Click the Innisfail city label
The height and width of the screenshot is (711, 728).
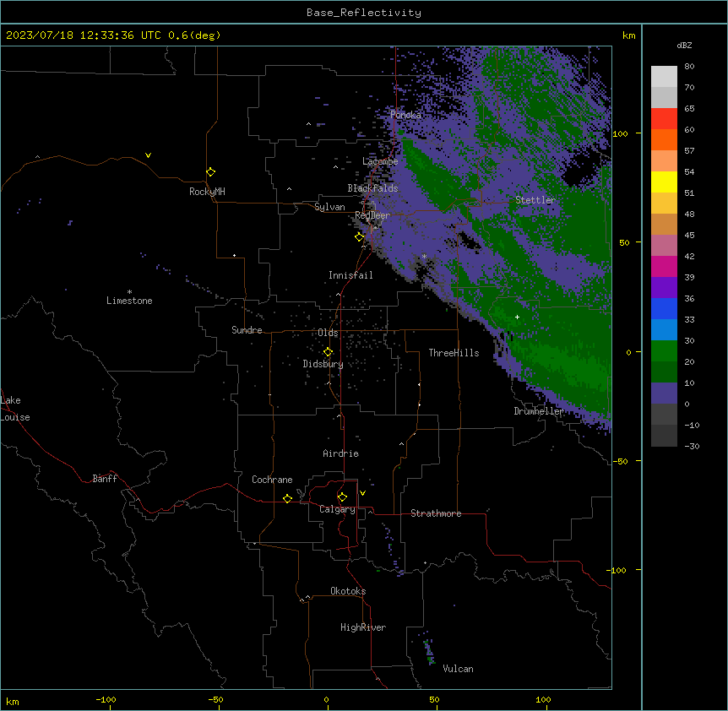click(x=350, y=275)
